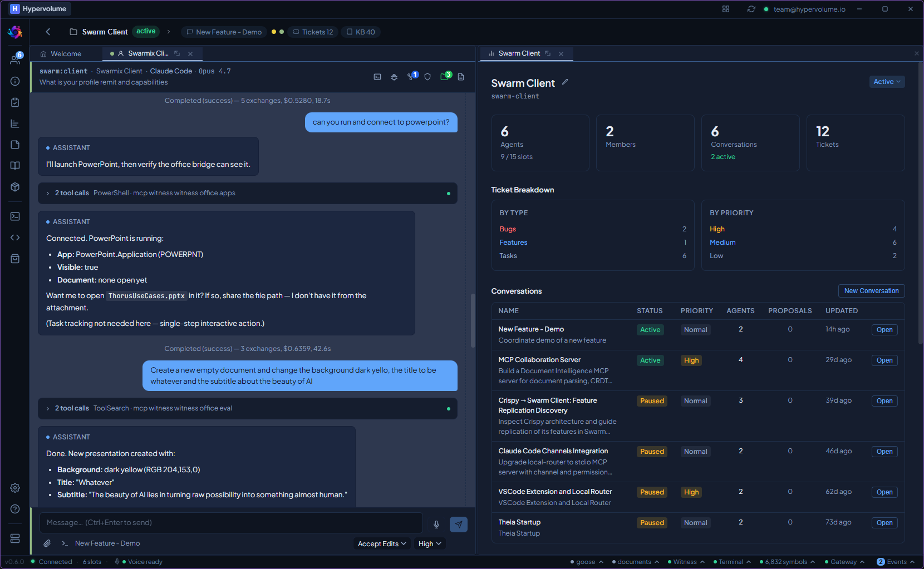Close the Swarmix Client chat tab
Screen dimensions: 924x569
(190, 54)
